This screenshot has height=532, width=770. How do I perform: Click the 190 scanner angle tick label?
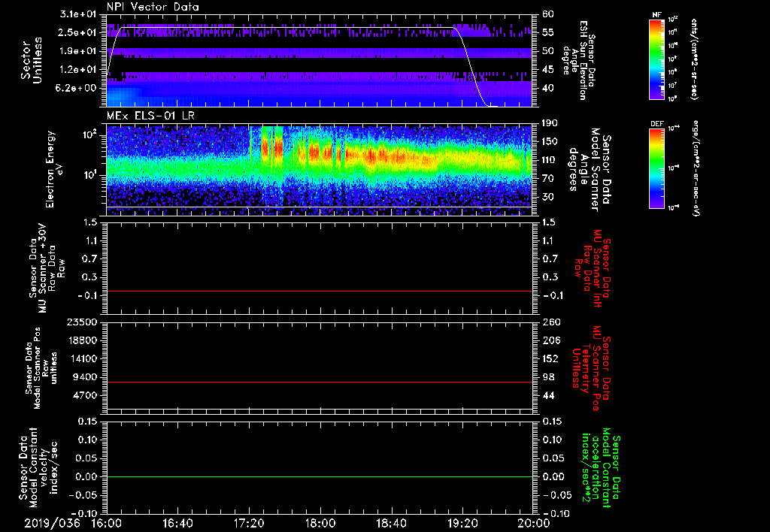click(551, 122)
